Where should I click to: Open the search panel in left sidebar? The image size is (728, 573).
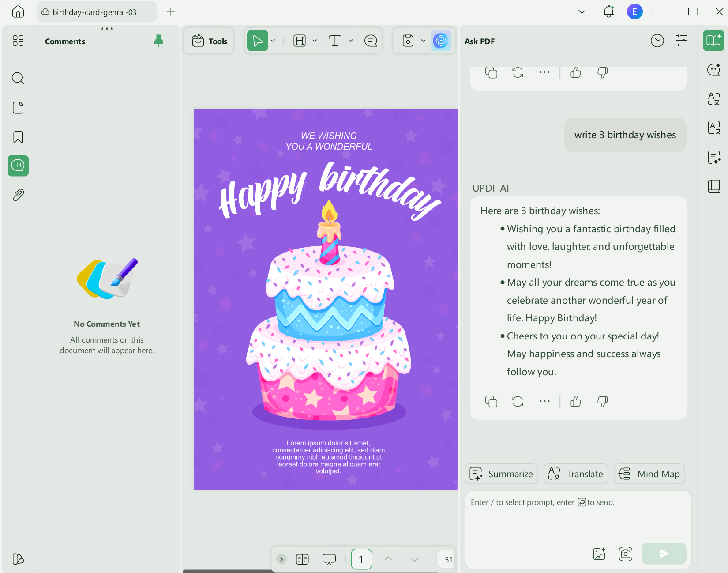[18, 78]
